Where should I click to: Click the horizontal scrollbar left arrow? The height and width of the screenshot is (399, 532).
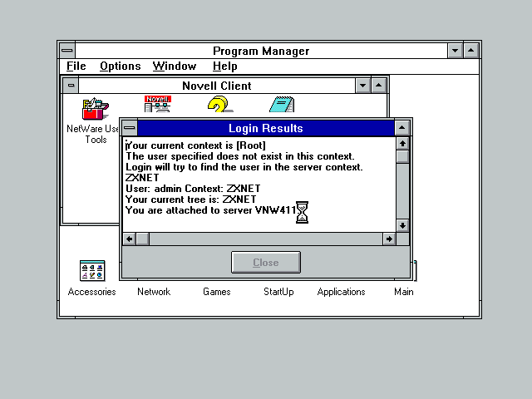tap(130, 239)
